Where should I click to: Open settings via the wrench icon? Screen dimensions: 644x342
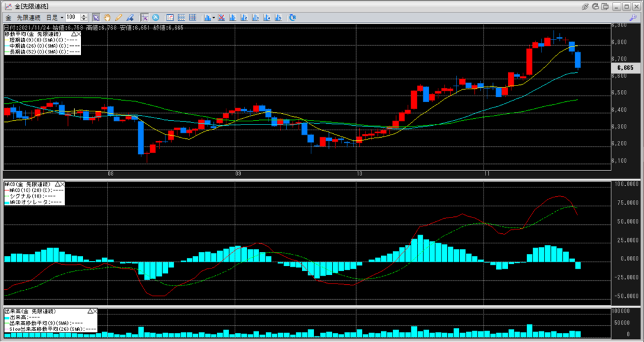pos(130,17)
